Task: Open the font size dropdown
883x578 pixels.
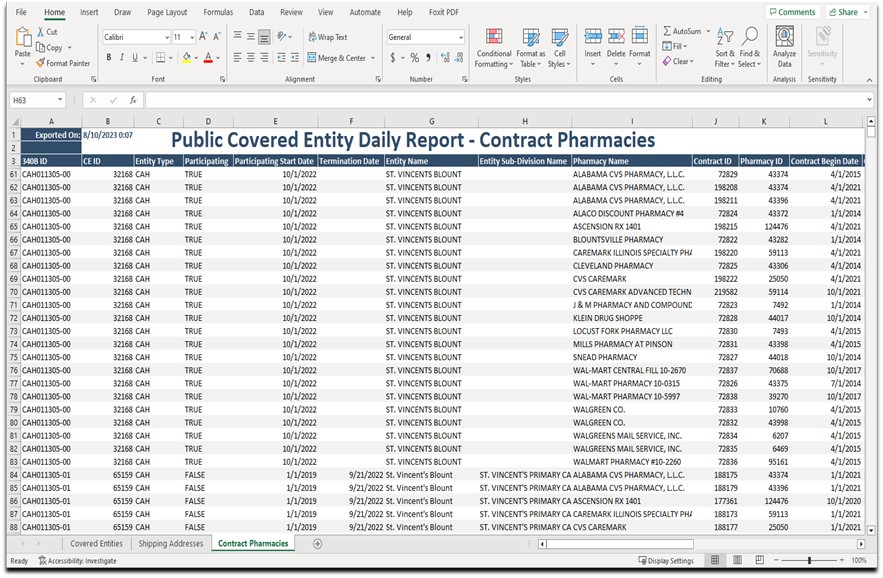Action: tap(192, 37)
